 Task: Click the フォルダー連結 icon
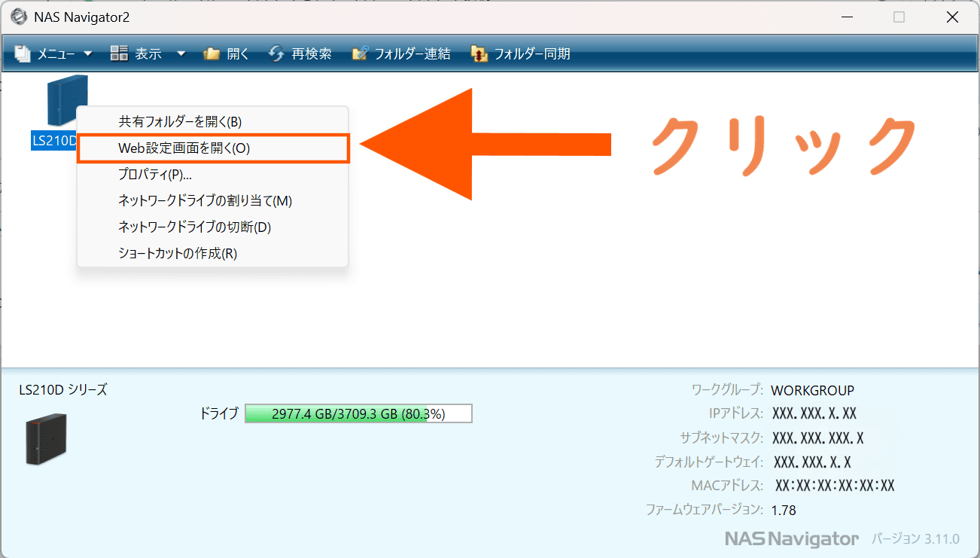[x=360, y=53]
